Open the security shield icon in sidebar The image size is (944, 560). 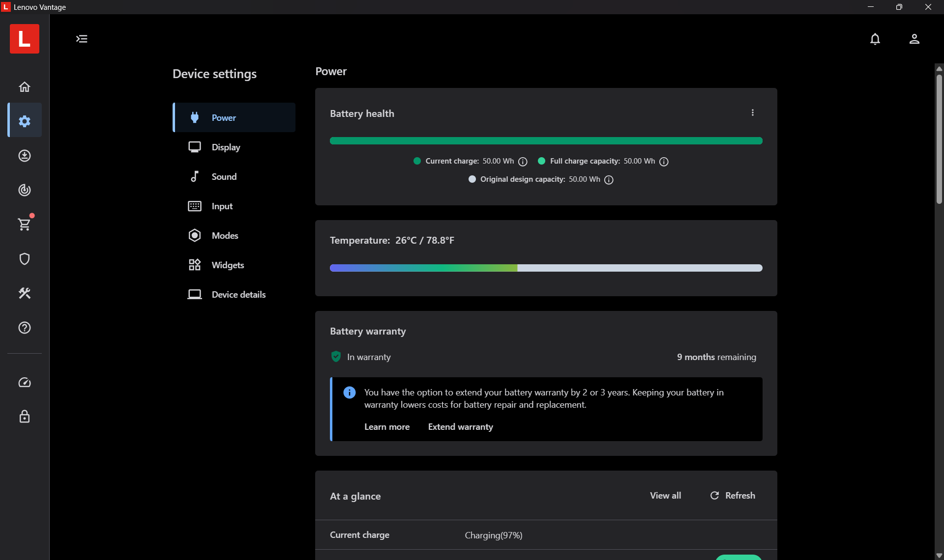(25, 259)
